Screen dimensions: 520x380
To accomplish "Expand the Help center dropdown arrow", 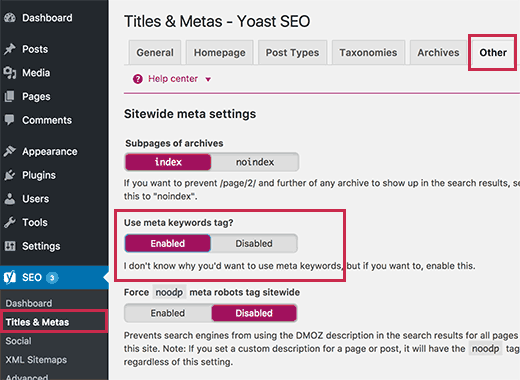I will tap(208, 79).
